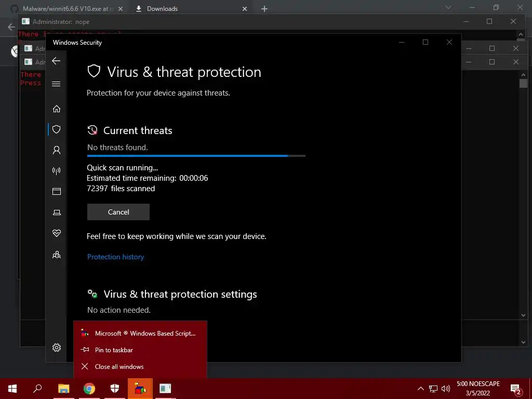Open network status tray icon
Image resolution: width=532 pixels, height=399 pixels.
coord(433,389)
